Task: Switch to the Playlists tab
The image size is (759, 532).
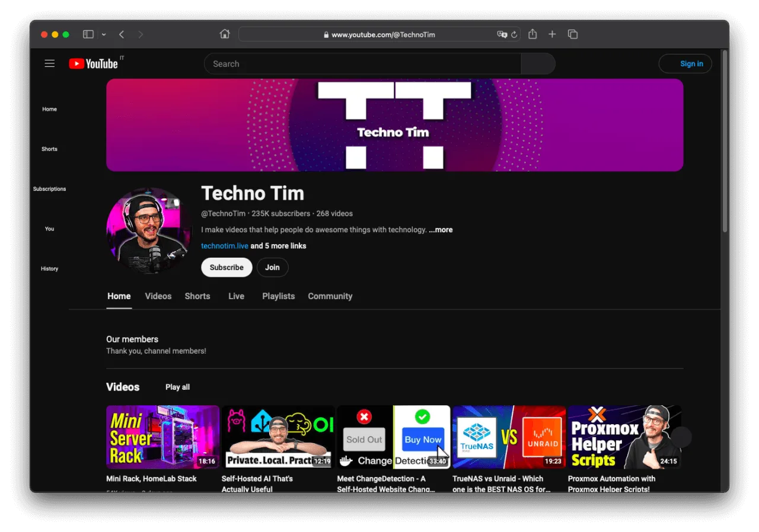Action: pyautogui.click(x=279, y=296)
